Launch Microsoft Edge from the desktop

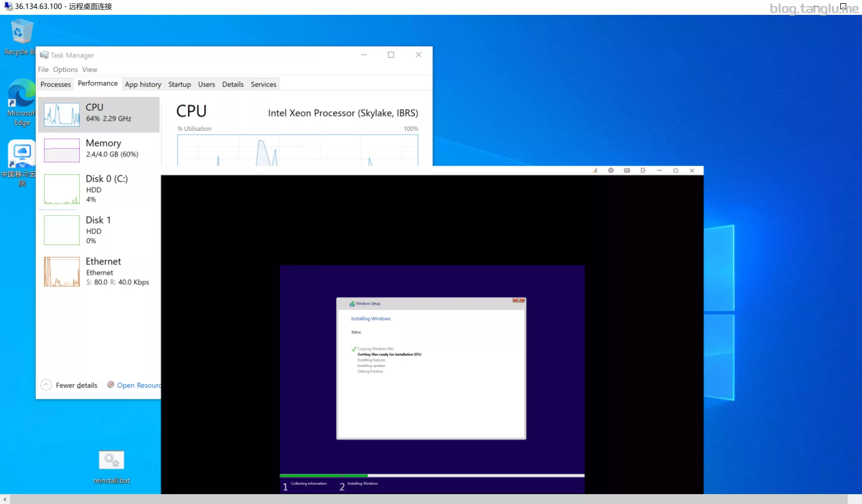[x=21, y=103]
